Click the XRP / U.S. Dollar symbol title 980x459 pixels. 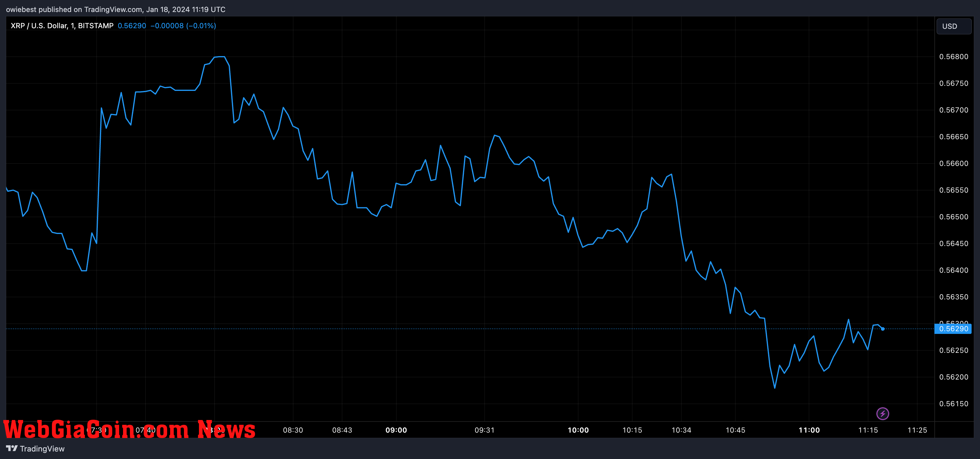tap(62, 25)
